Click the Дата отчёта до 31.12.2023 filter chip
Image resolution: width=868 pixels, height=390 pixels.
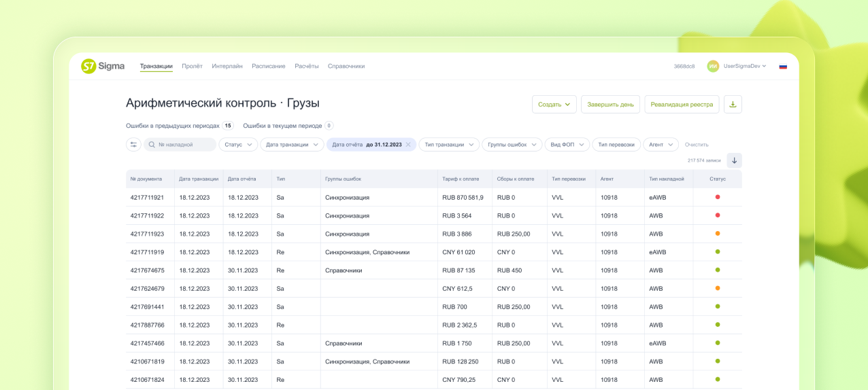(x=372, y=145)
